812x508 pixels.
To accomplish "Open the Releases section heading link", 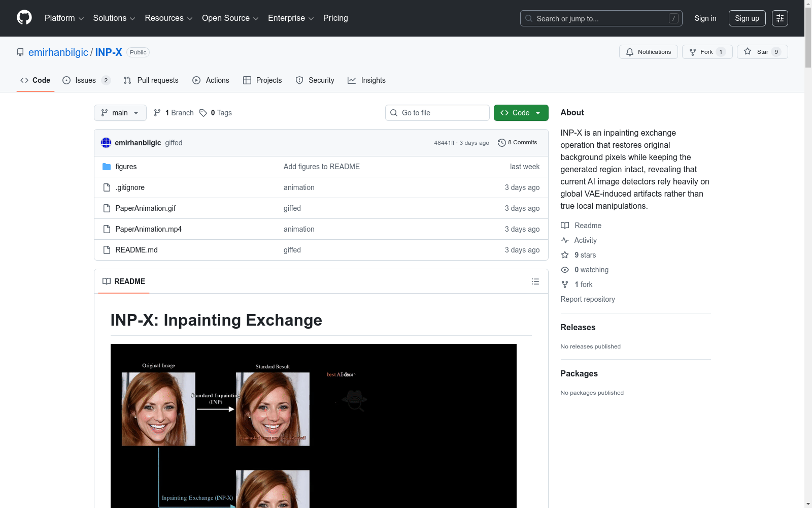I will click(x=578, y=328).
